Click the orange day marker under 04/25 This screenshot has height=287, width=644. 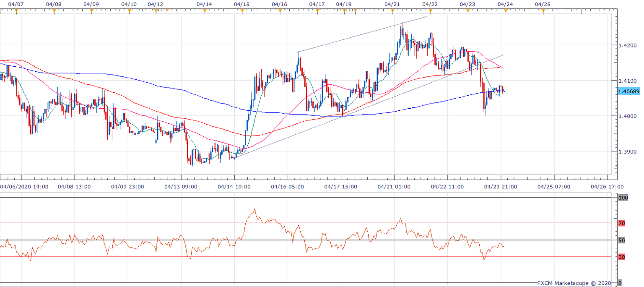[543, 11]
